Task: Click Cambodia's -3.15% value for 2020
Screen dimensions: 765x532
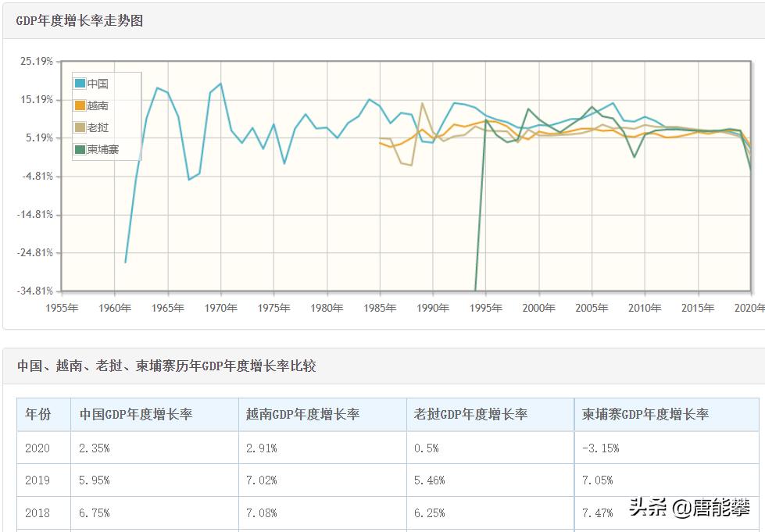Action: coord(601,448)
